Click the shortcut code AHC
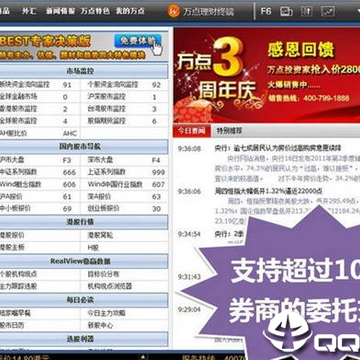The image size is (360, 360). point(70,134)
